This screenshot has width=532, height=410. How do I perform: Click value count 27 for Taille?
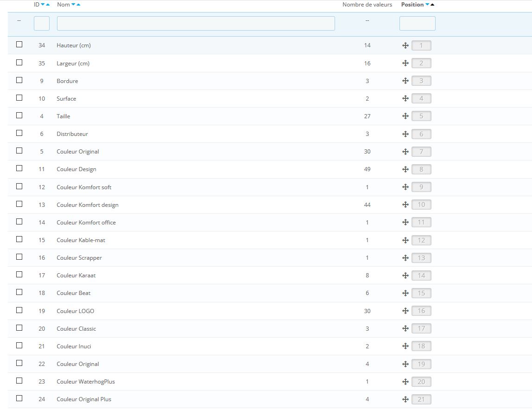click(367, 116)
